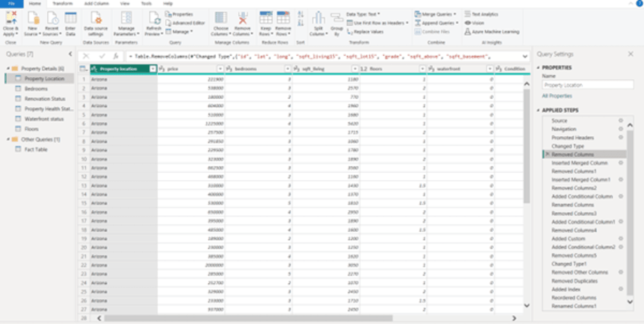Click the Manage Parameters icon

point(127,18)
